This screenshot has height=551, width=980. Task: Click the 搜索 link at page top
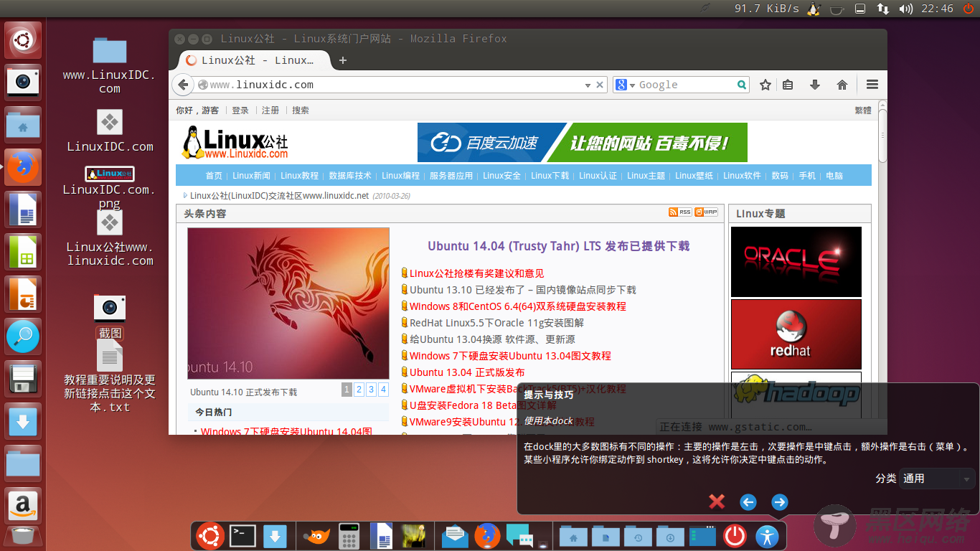pos(301,110)
